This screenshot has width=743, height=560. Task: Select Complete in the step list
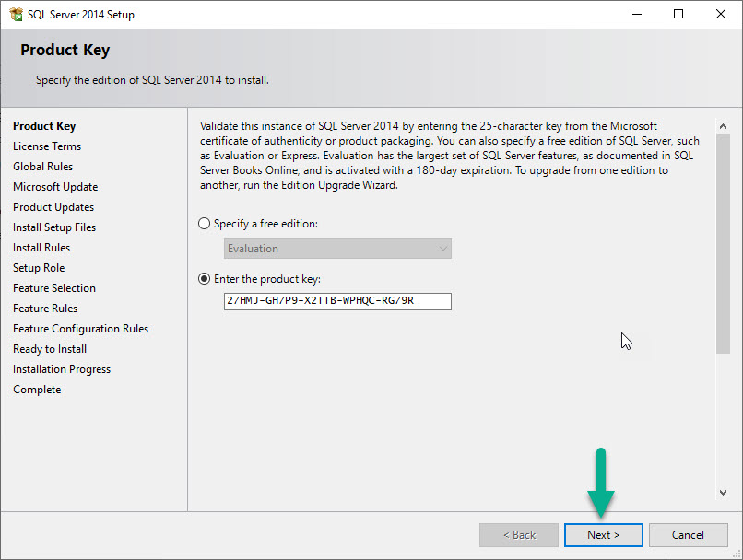point(37,390)
